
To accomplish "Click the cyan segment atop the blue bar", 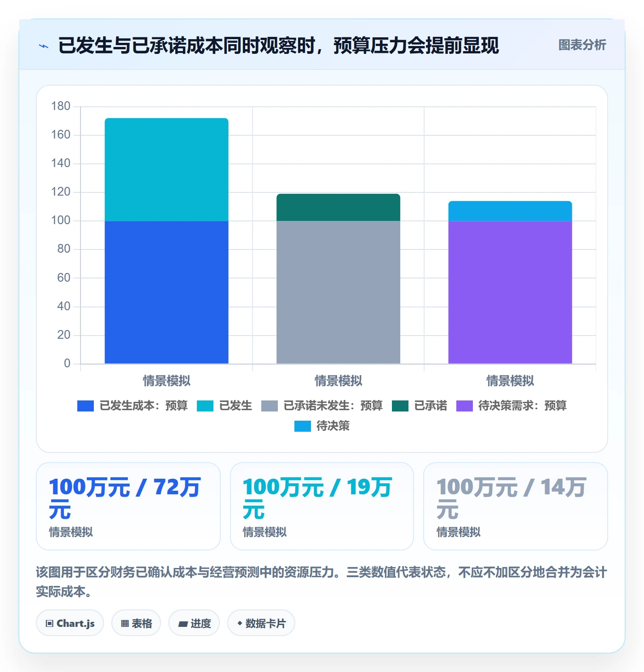I will (x=167, y=170).
